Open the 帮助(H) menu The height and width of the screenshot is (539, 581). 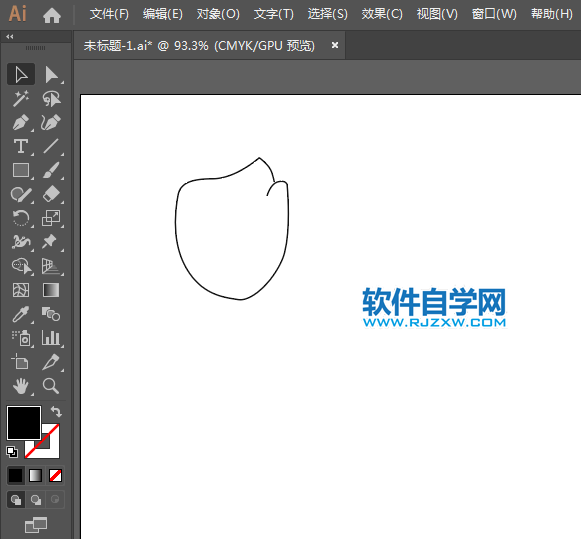pyautogui.click(x=552, y=14)
